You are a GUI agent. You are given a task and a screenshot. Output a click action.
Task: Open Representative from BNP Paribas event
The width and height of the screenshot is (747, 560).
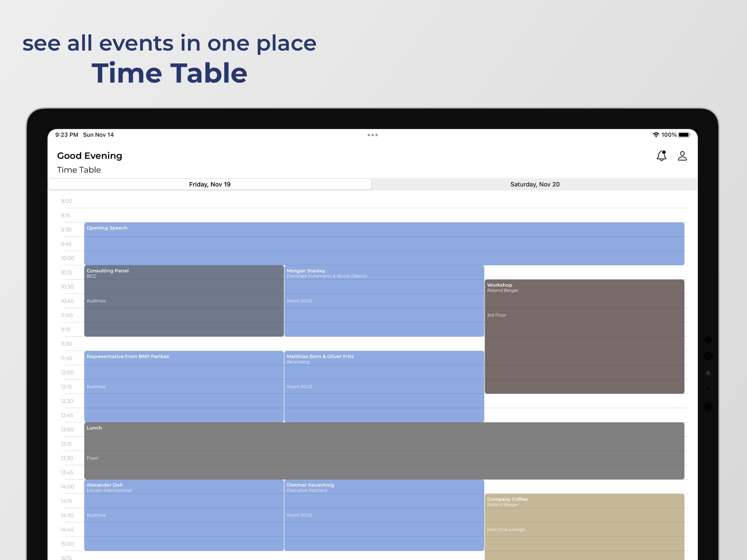click(x=184, y=386)
